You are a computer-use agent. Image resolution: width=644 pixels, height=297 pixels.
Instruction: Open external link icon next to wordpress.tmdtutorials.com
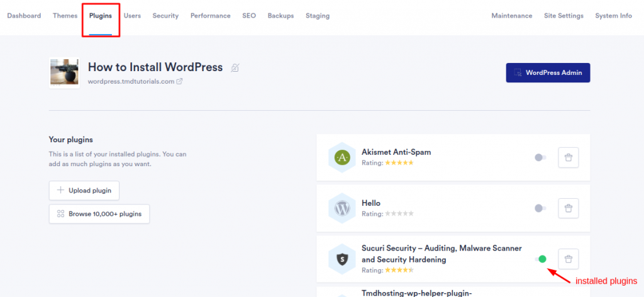click(x=179, y=81)
